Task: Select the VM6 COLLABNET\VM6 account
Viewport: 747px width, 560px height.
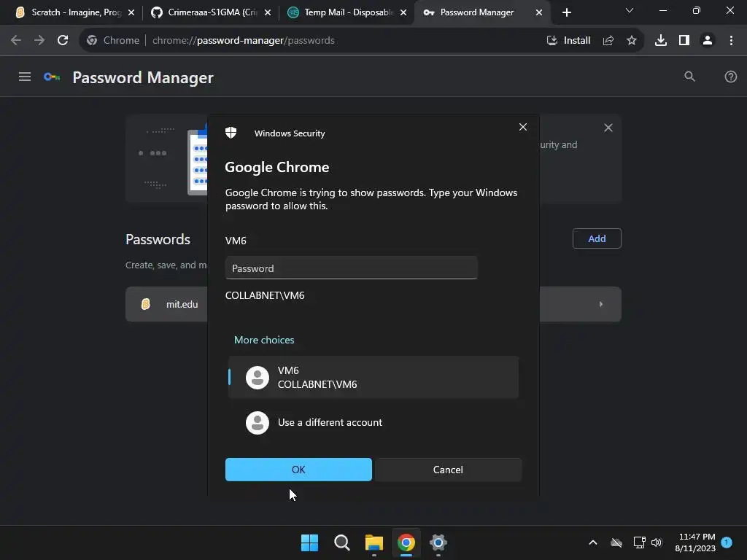Action: pos(373,377)
